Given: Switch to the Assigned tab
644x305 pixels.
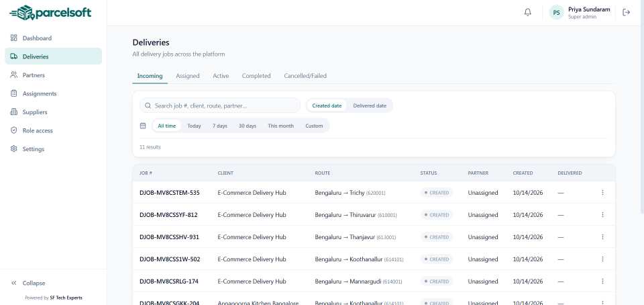Looking at the screenshot, I should click(188, 76).
